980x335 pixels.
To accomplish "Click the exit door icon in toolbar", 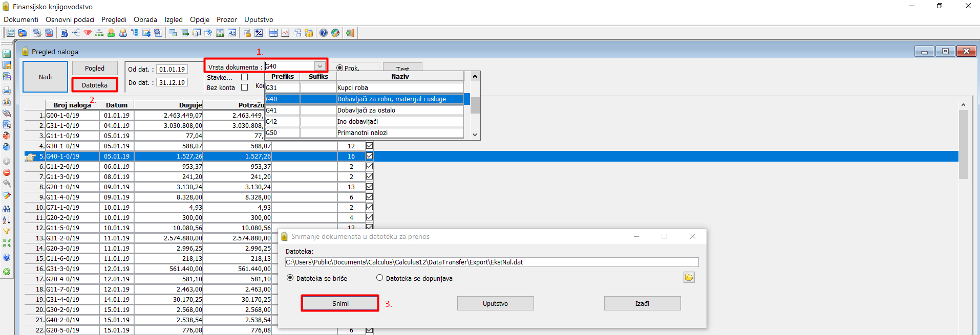I will (x=350, y=33).
